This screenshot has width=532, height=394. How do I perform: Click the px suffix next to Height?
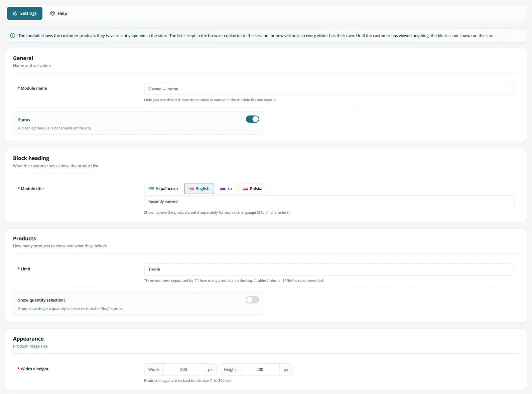[x=286, y=370]
